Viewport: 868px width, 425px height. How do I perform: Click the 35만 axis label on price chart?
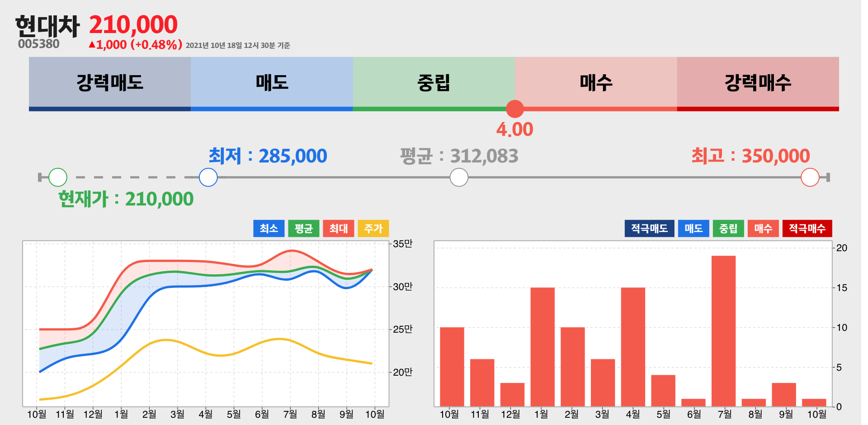pyautogui.click(x=403, y=244)
